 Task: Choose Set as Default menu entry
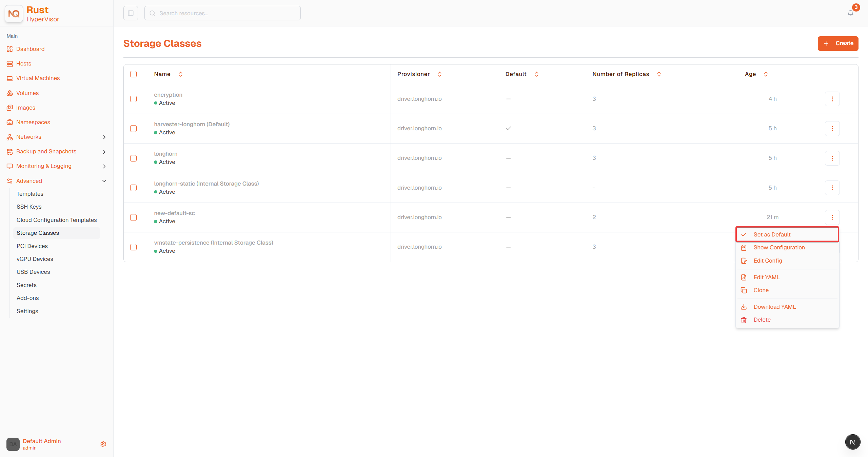[787, 234]
